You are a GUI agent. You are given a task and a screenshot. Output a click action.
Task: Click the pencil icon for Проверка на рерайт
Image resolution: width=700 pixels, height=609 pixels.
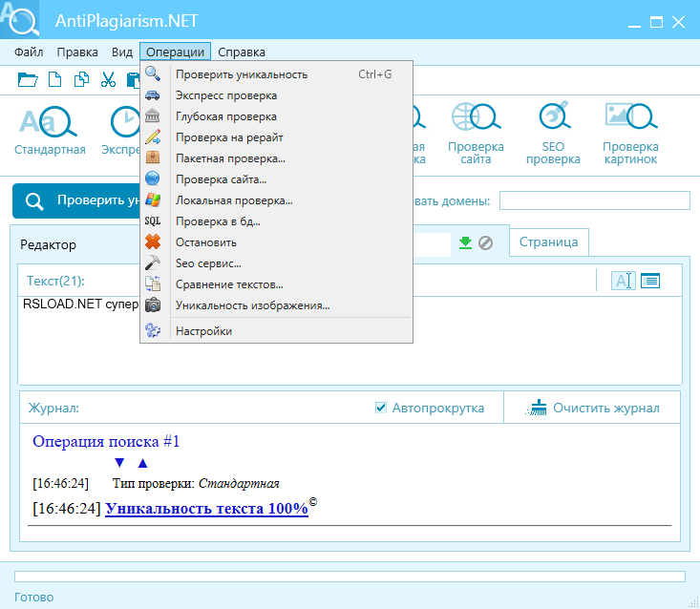click(x=153, y=136)
